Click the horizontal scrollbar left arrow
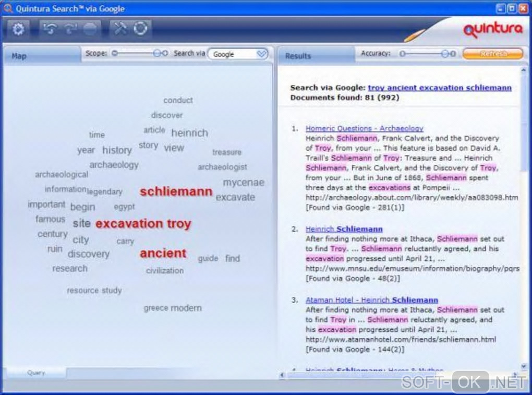 pyautogui.click(x=282, y=375)
